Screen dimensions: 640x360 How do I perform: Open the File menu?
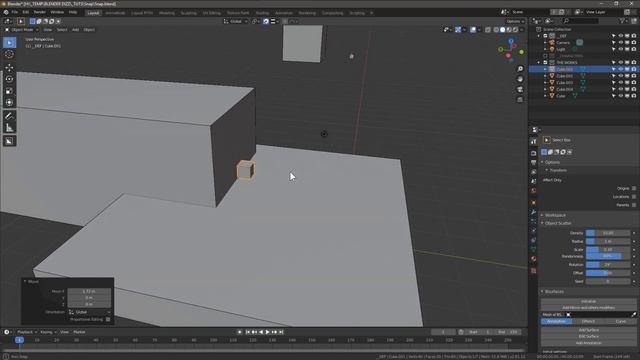(15, 12)
